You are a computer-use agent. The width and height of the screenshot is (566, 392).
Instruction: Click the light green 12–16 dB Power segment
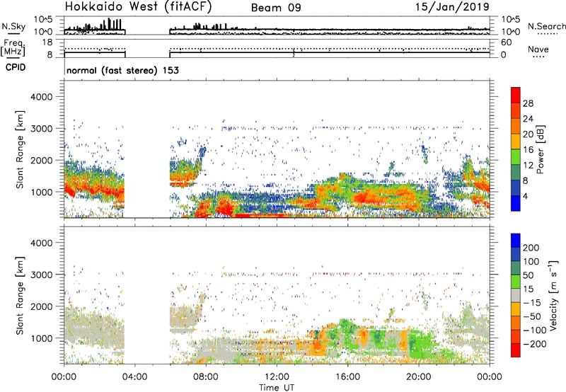point(516,157)
